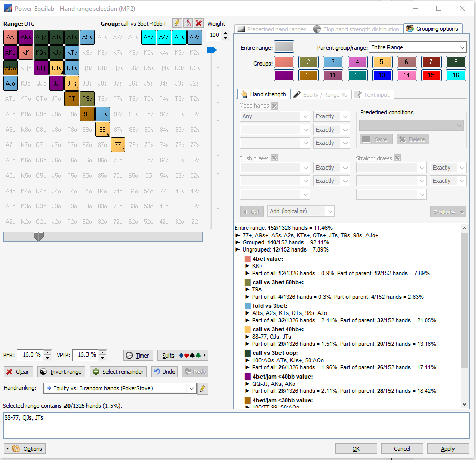Clear the Made hands conditions X icon

(274, 106)
